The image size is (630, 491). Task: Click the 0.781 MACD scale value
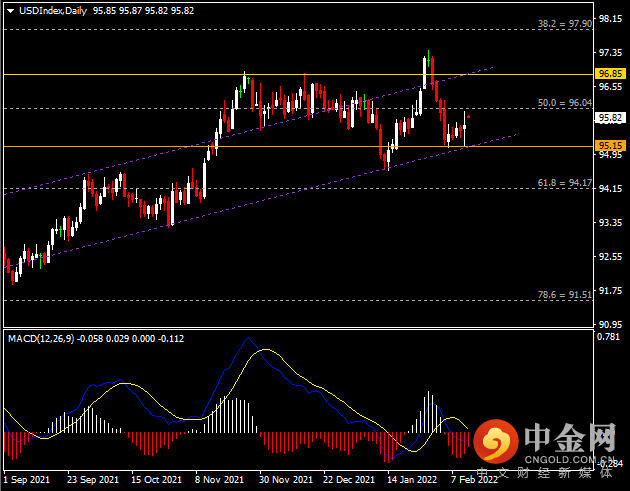pos(608,336)
